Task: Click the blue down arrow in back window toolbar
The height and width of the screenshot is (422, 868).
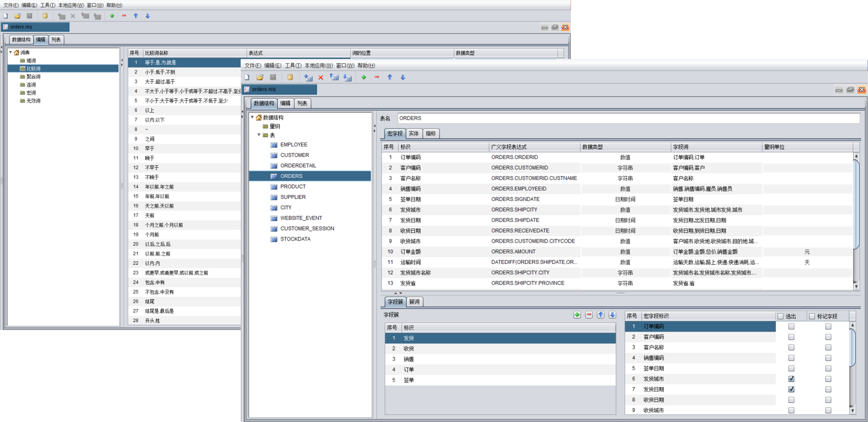Action: [x=147, y=16]
